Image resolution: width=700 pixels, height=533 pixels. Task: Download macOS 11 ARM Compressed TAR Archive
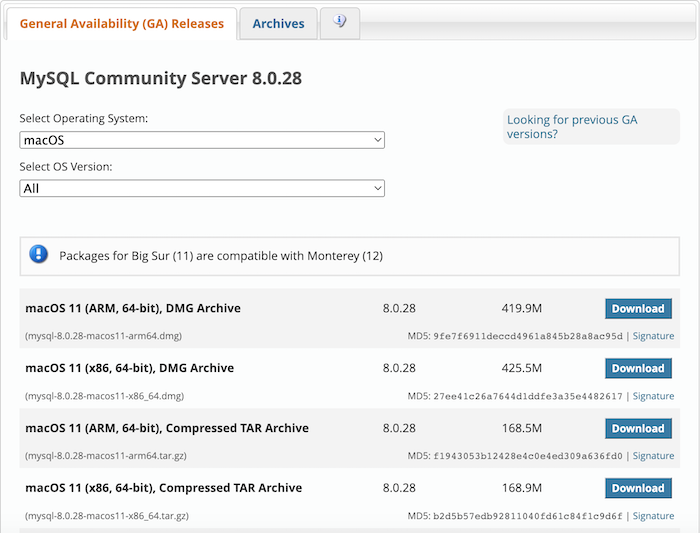click(x=638, y=428)
